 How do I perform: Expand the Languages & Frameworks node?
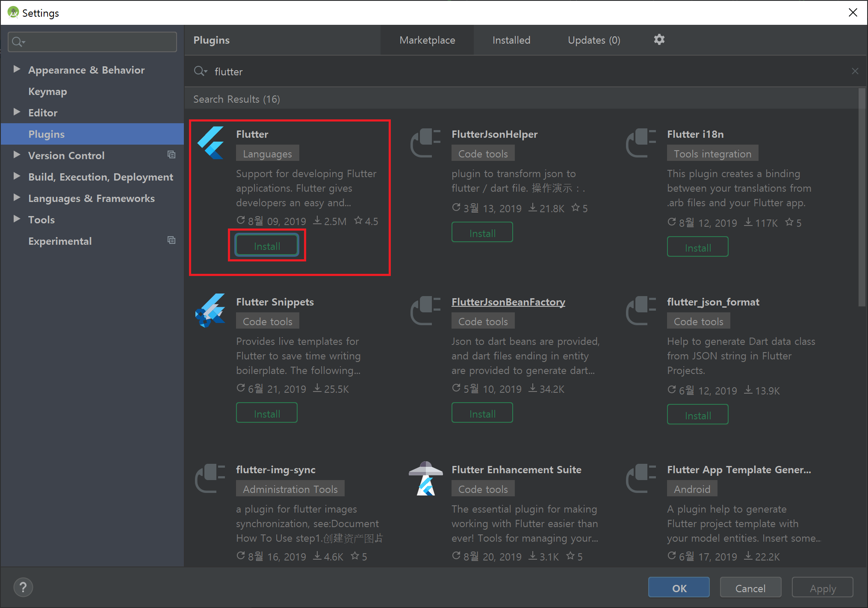tap(17, 198)
